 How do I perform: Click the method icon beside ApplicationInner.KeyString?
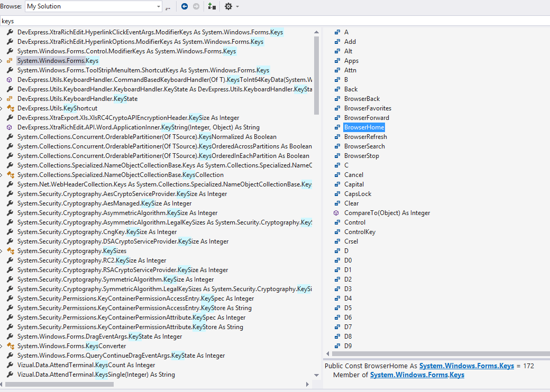pyautogui.click(x=10, y=127)
